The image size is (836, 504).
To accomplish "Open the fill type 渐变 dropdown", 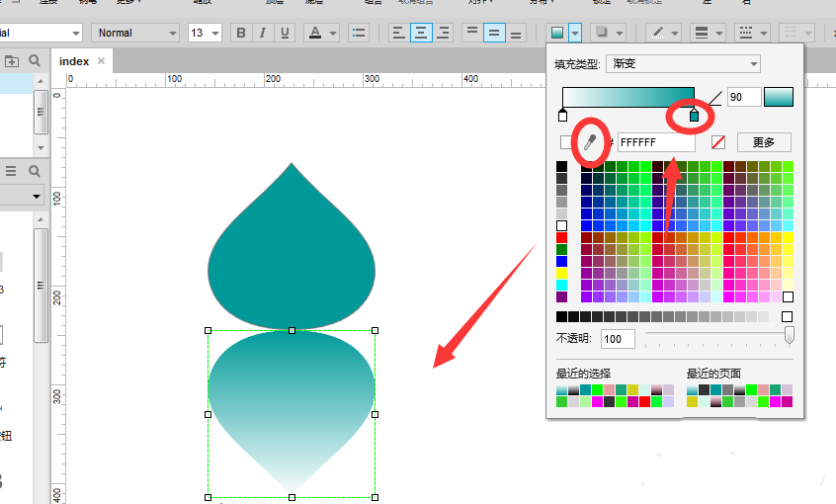I will click(x=683, y=64).
